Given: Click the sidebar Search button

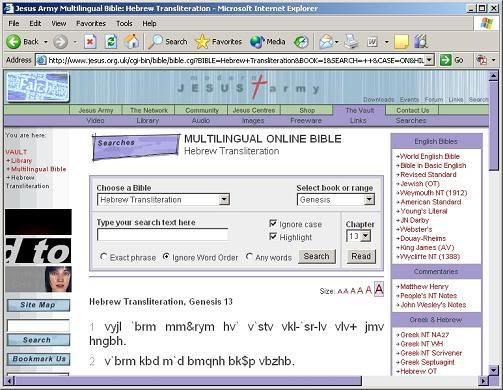Looking at the screenshot, I should [38, 340].
